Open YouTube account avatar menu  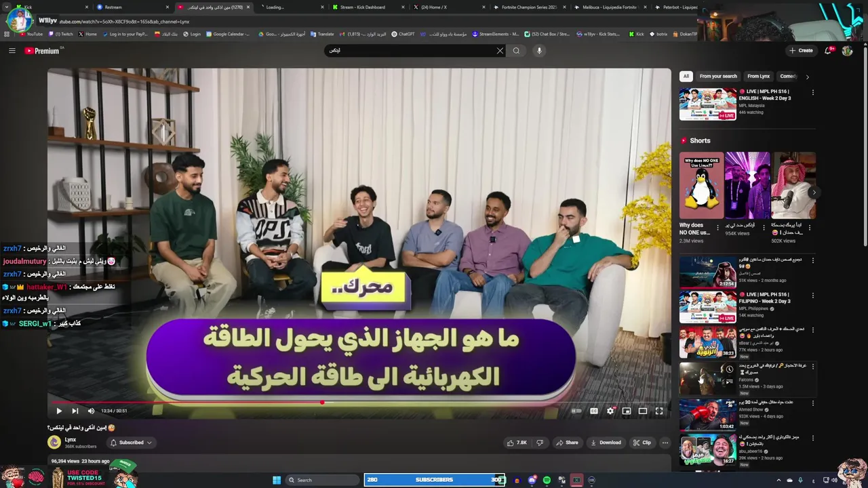[x=847, y=51]
